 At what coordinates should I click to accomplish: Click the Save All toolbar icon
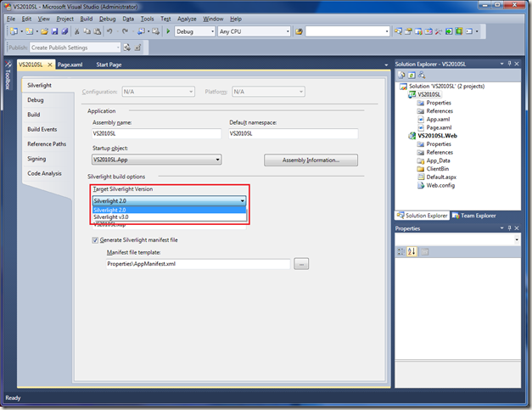(64, 31)
